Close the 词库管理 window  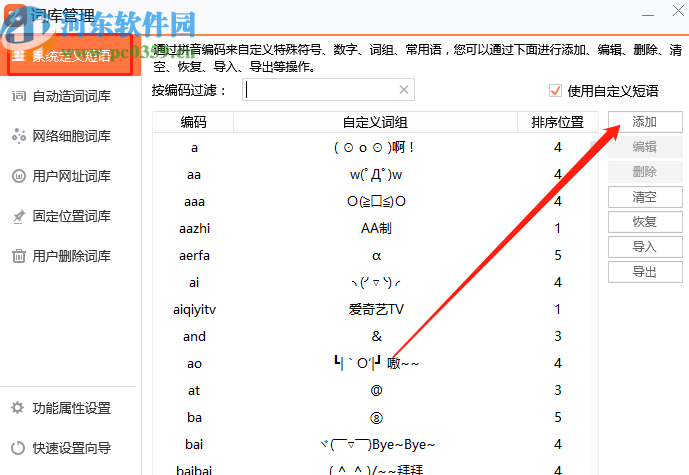click(x=678, y=11)
